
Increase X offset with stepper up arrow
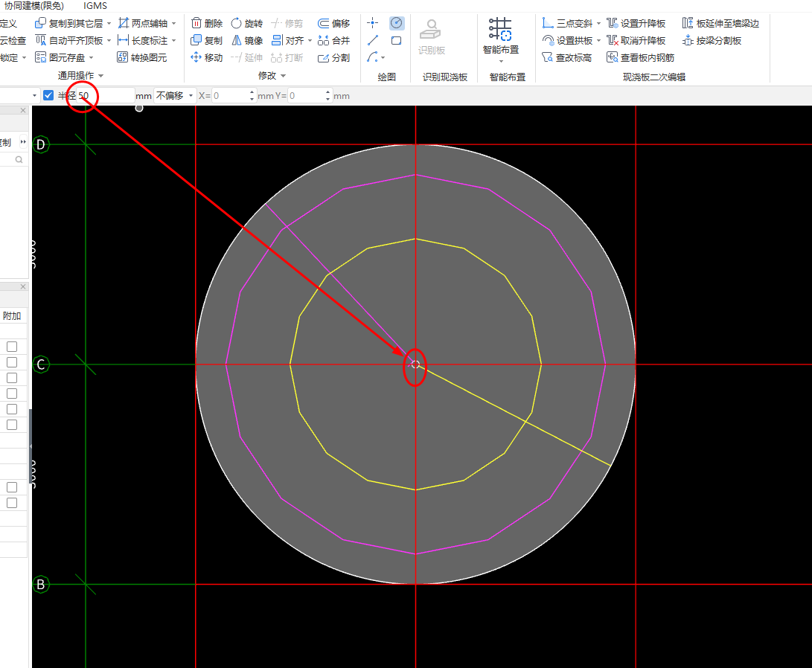[x=252, y=93]
